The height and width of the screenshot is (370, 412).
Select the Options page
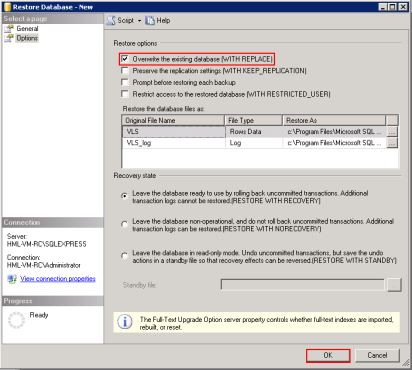27,38
